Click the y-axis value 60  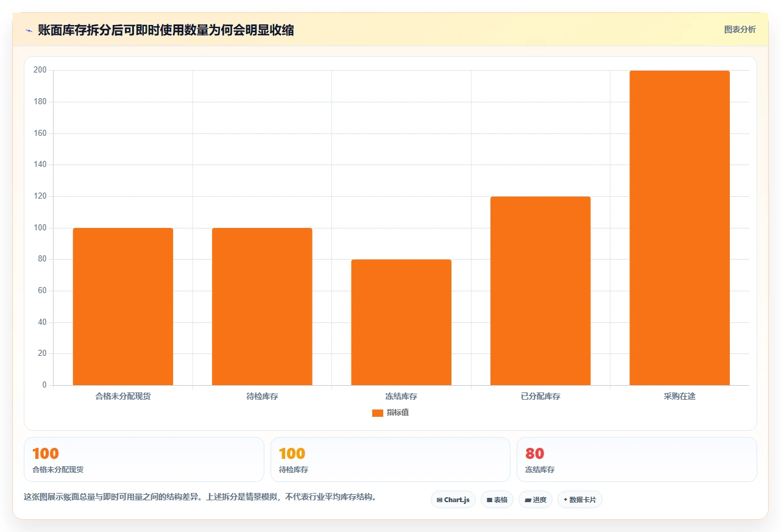[42, 291]
